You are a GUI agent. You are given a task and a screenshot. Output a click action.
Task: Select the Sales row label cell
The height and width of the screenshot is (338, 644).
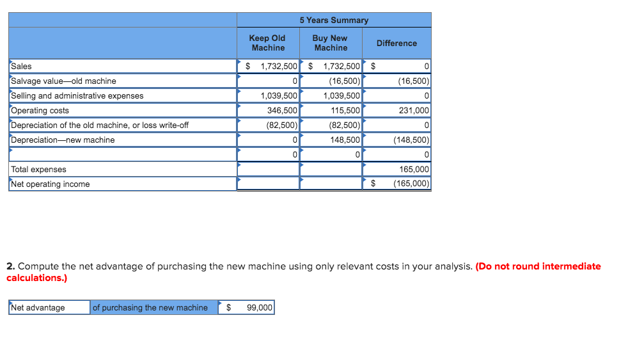tap(123, 66)
